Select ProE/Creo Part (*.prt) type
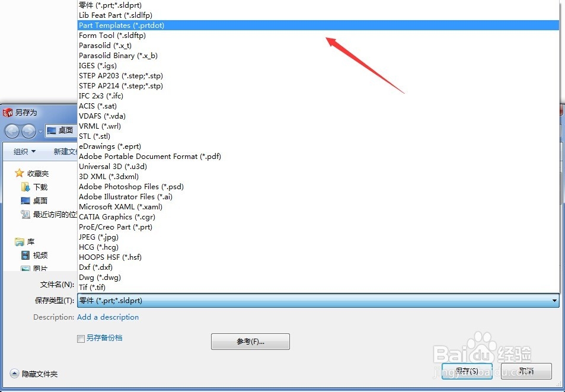565x392 pixels. [318, 227]
